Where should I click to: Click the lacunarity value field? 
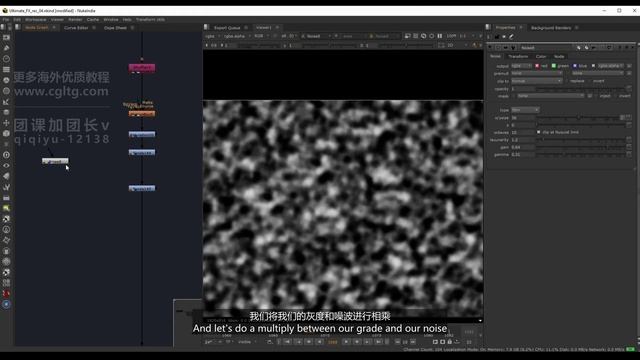pyautogui.click(x=522, y=140)
